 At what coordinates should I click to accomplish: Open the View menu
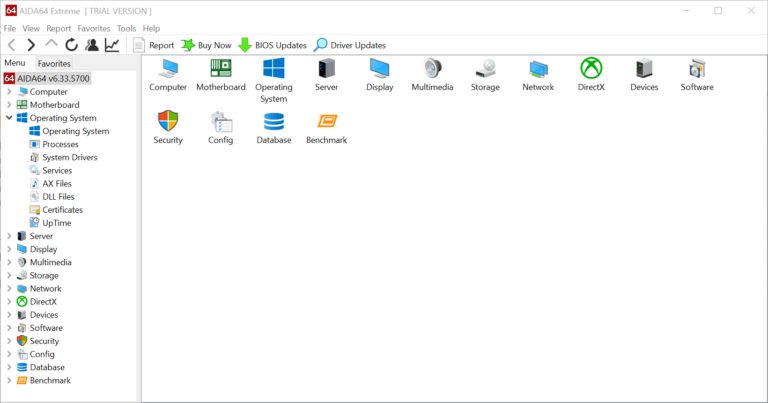tap(31, 28)
